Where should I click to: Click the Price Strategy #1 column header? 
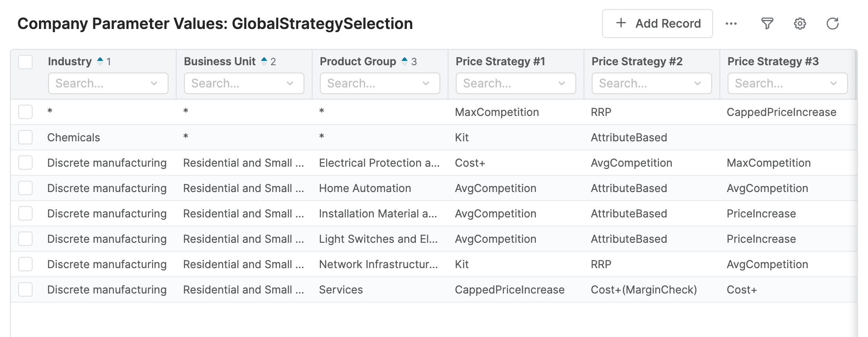coord(500,61)
